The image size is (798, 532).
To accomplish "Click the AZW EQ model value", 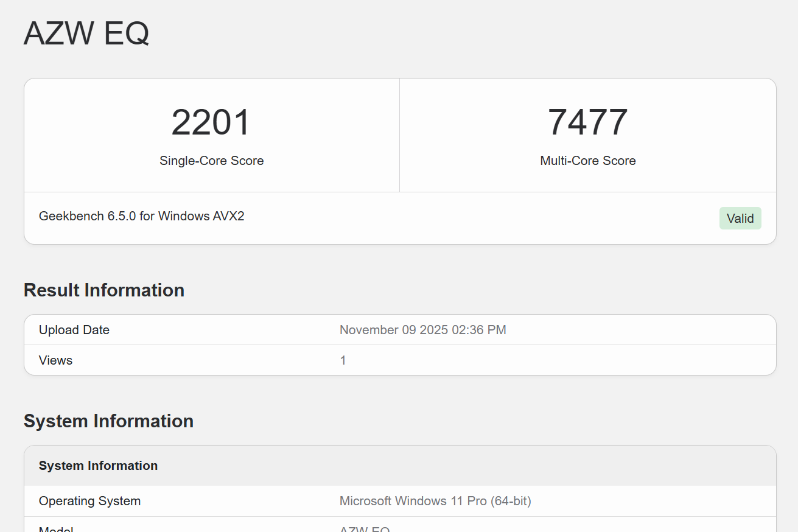I will [364, 528].
